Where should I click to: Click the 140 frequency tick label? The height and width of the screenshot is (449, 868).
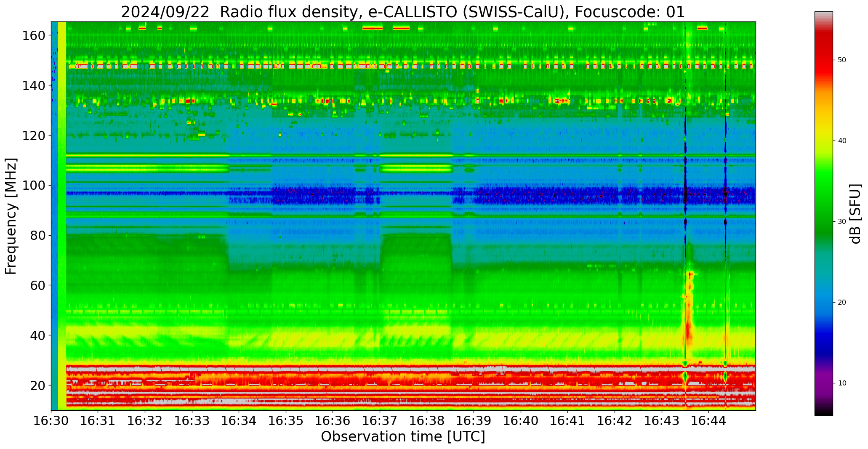point(34,86)
